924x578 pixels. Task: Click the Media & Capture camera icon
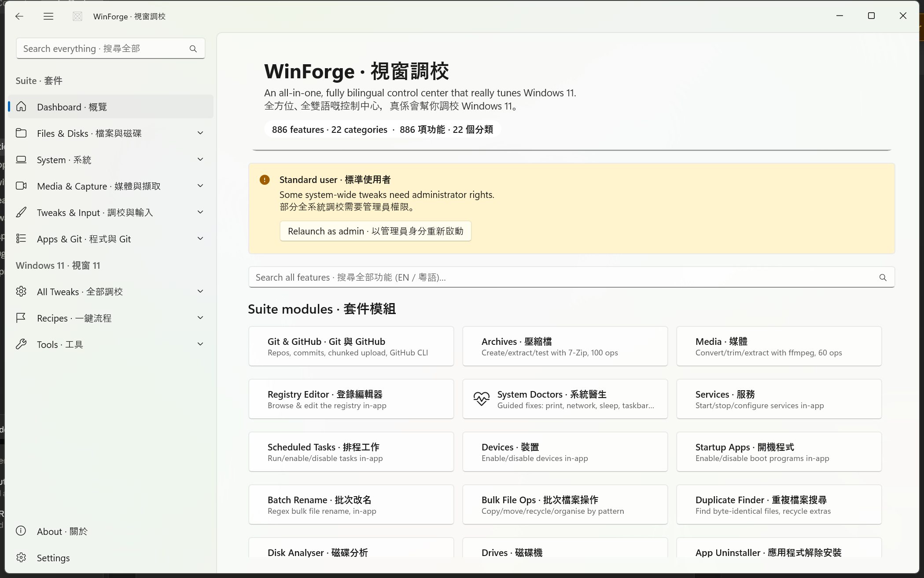tap(21, 186)
